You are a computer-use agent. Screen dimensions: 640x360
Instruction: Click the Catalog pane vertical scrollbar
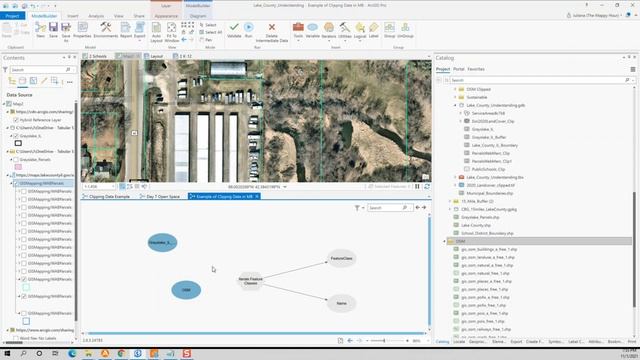(634, 249)
